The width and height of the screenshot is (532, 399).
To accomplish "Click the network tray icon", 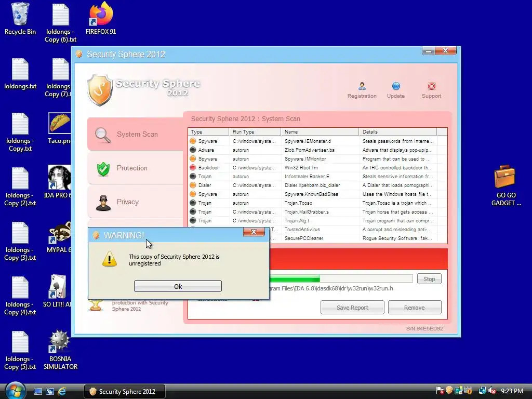I will (x=482, y=391).
